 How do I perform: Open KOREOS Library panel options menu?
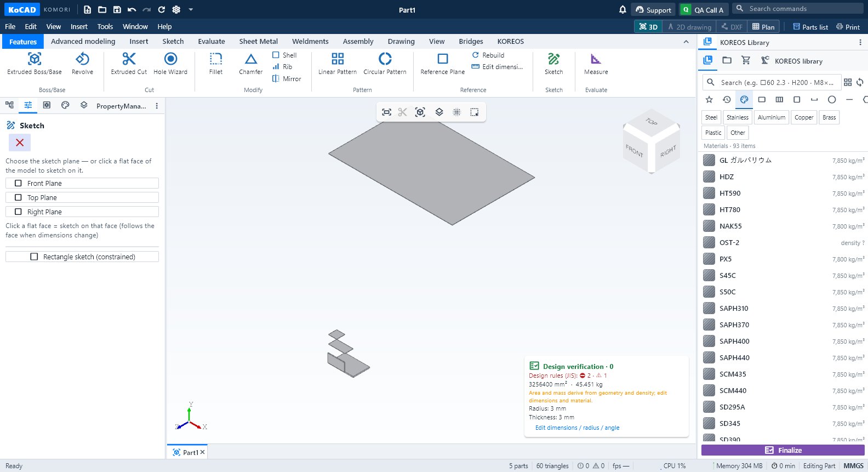pyautogui.click(x=860, y=42)
